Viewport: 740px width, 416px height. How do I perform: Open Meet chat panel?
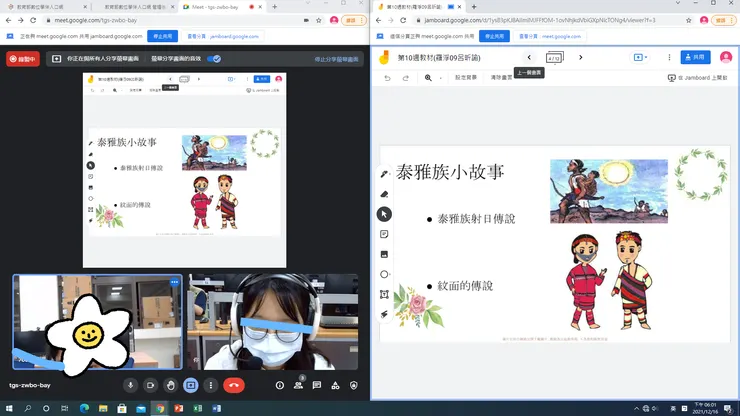317,386
